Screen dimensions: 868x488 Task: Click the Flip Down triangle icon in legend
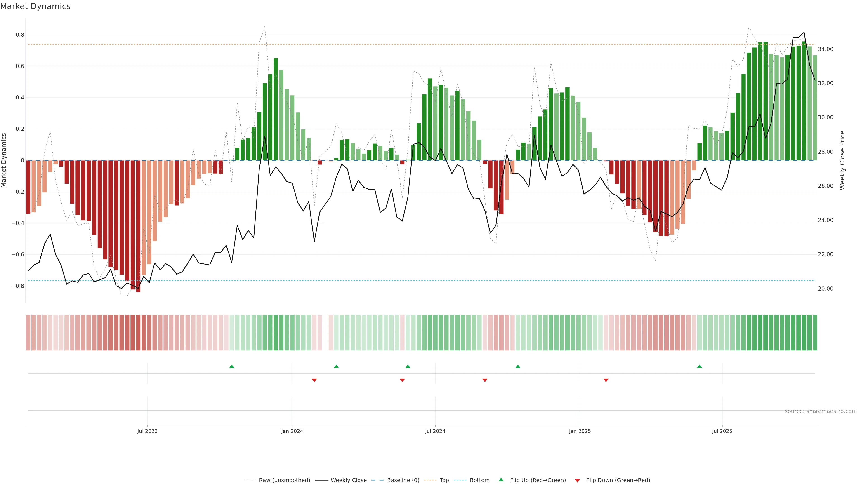[x=577, y=480]
